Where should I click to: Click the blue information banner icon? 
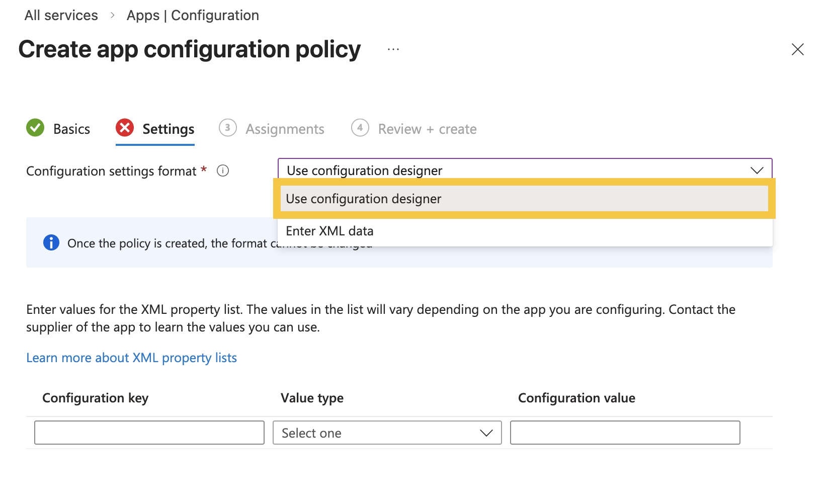(x=51, y=243)
